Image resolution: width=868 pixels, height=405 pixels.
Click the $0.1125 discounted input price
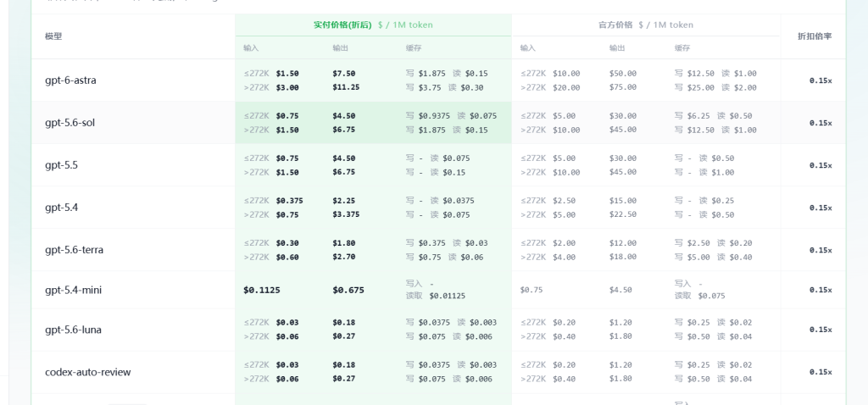point(262,290)
